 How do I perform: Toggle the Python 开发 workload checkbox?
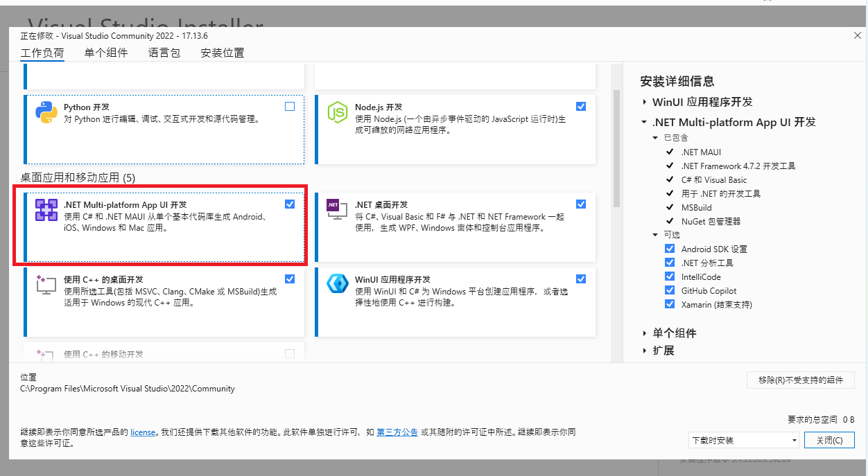[x=290, y=107]
